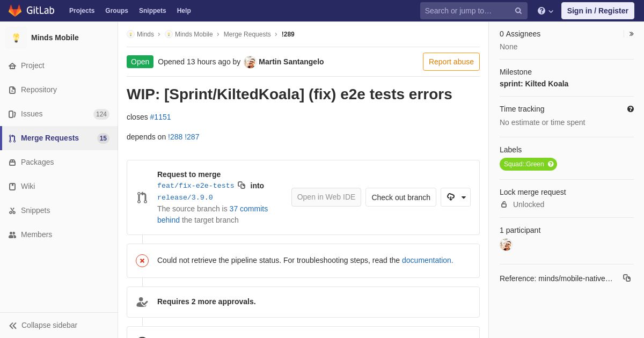Click the help icon inside Squad::Green label

click(551, 164)
